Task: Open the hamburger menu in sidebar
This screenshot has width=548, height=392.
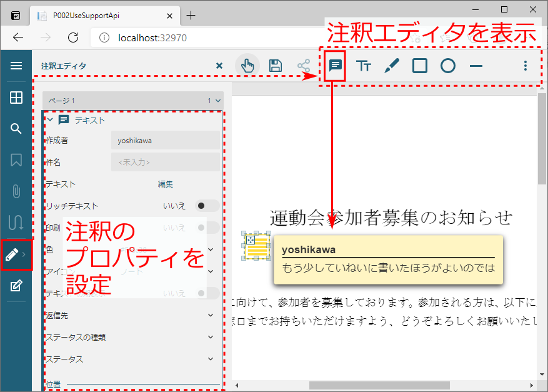Action: (16, 66)
